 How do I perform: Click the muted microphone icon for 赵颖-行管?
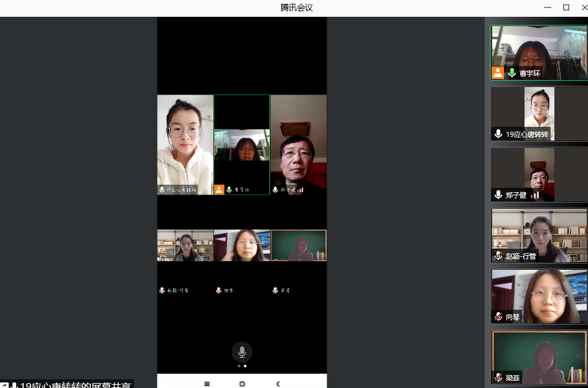click(498, 256)
